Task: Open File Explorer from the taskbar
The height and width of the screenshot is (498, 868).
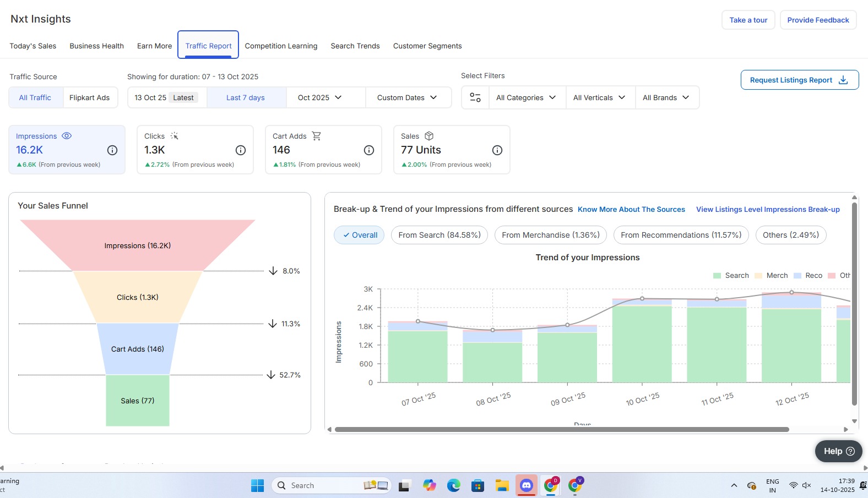Action: pyautogui.click(x=501, y=485)
